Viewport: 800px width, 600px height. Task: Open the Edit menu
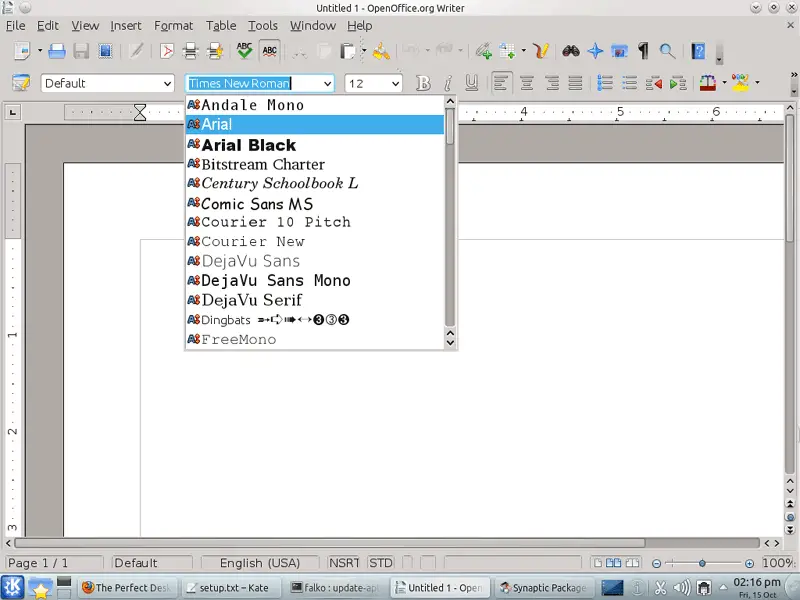[x=48, y=26]
